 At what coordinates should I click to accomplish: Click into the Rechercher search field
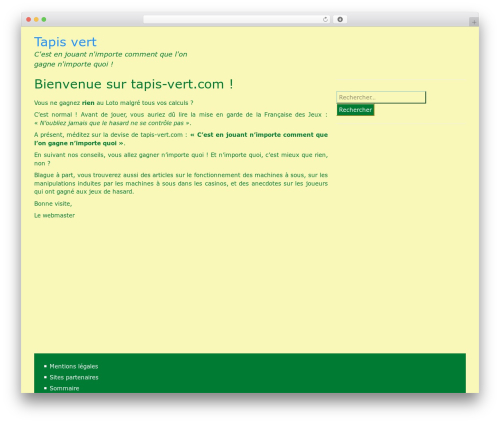pyautogui.click(x=381, y=97)
